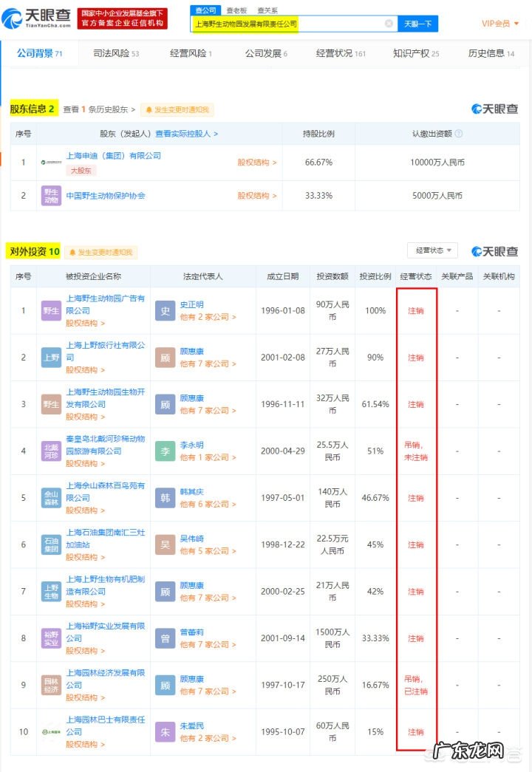Viewport: 532px width, 772px height.
Task: Open the 经营状态 filter dropdown
Action: 432,250
